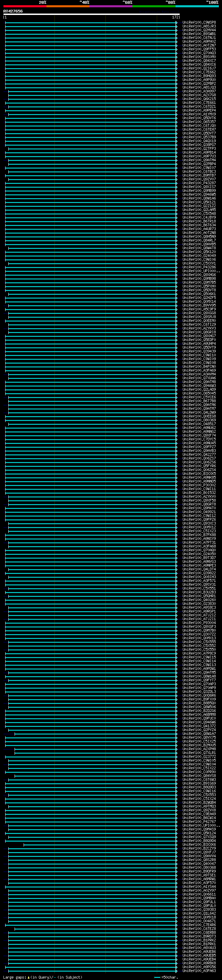The image size is (222, 980).
Task: Select the UniRef100_Q41372 label
Action: (199, 726)
